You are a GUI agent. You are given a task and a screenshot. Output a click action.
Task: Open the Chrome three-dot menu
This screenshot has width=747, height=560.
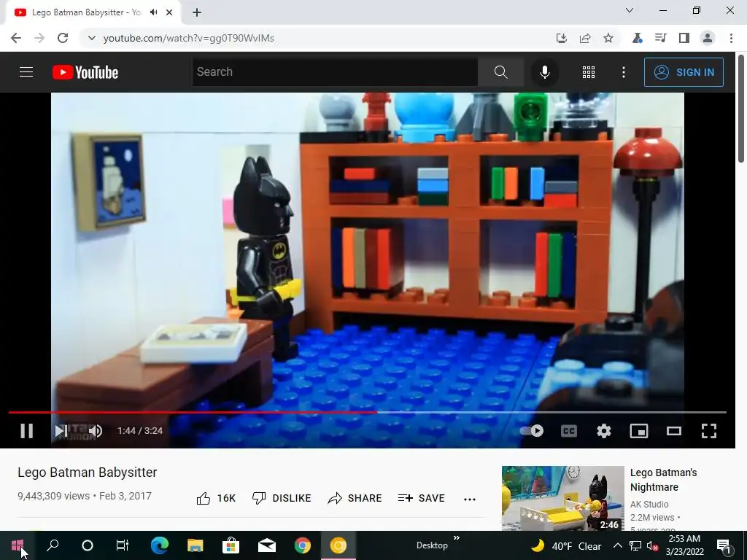pos(731,38)
